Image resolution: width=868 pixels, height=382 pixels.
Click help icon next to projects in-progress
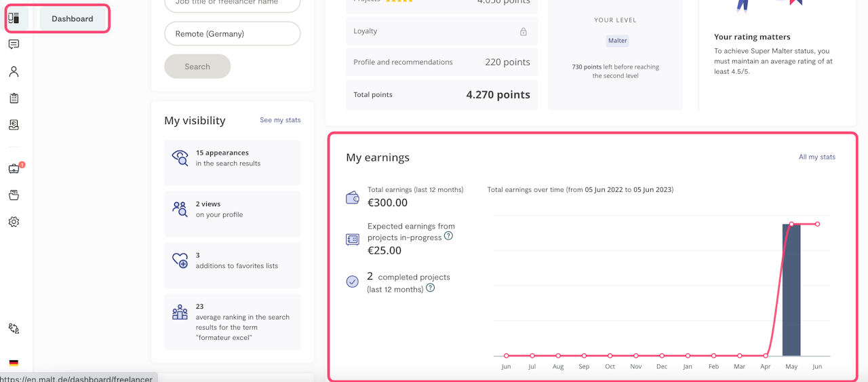click(448, 236)
